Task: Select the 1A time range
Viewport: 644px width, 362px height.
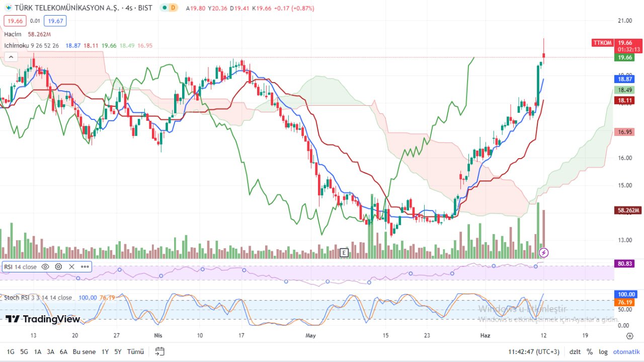Action: pyautogui.click(x=38, y=352)
